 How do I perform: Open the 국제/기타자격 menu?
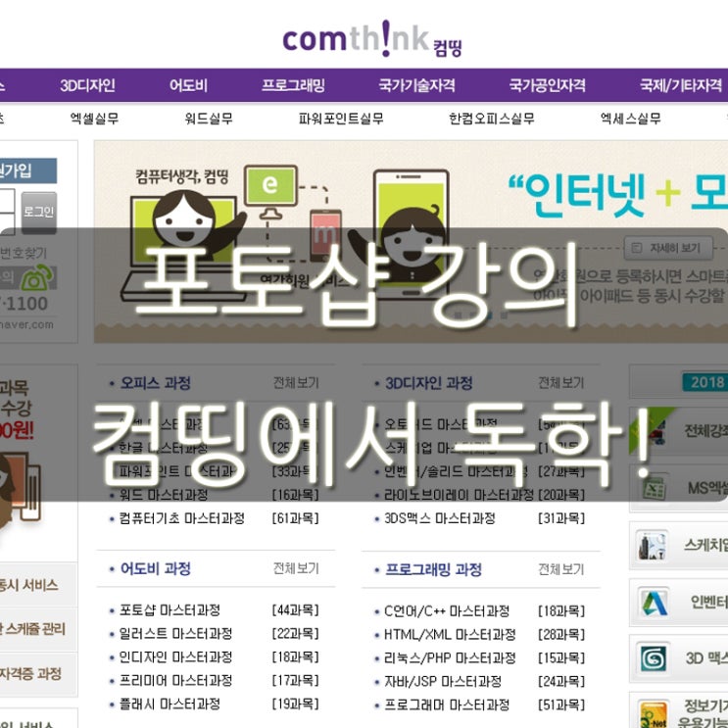681,85
